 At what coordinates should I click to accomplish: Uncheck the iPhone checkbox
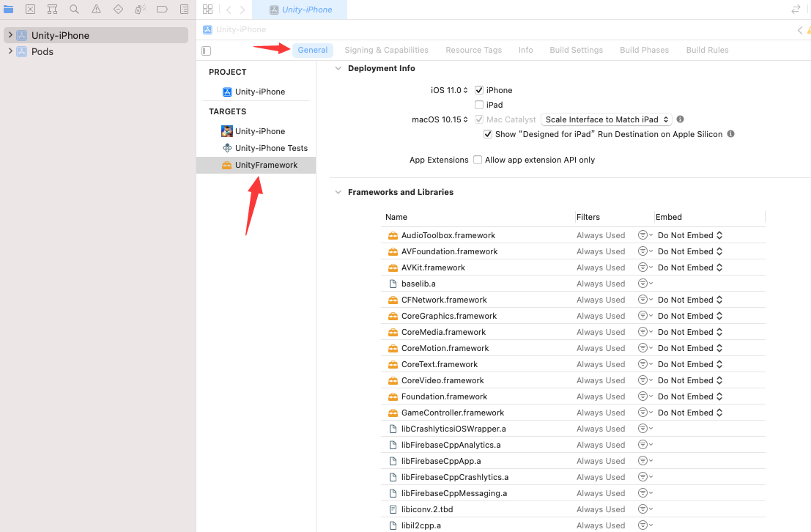(x=479, y=90)
